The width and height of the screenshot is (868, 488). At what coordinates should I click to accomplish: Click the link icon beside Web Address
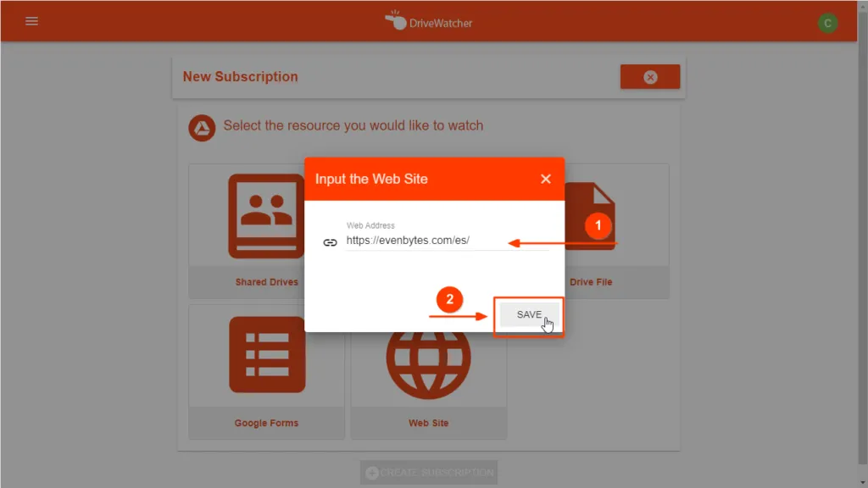[330, 242]
